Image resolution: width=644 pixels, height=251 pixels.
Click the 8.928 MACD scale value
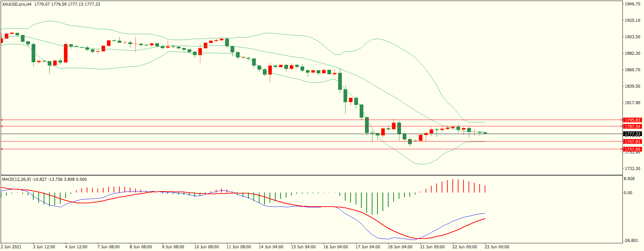[629, 179]
